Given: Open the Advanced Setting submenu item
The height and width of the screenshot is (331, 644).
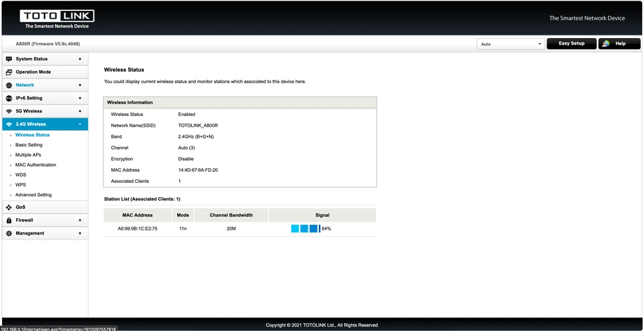Looking at the screenshot, I should tap(33, 194).
